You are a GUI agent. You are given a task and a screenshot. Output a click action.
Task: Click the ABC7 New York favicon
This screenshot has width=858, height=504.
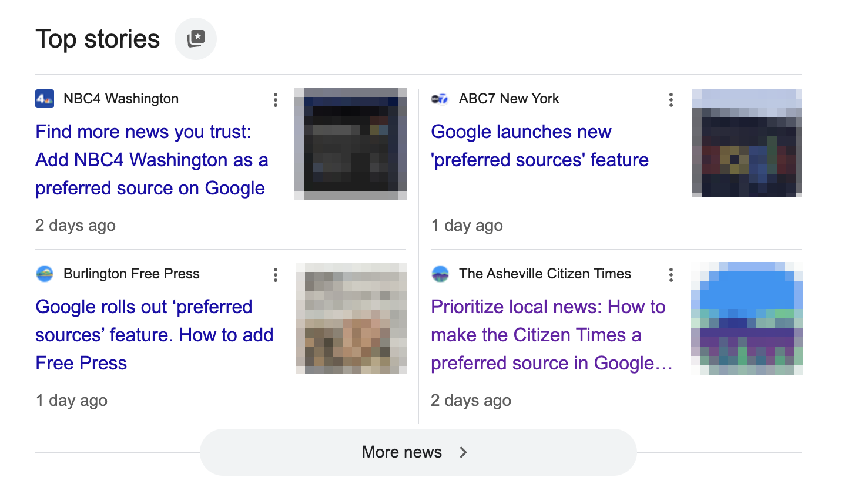click(x=440, y=98)
